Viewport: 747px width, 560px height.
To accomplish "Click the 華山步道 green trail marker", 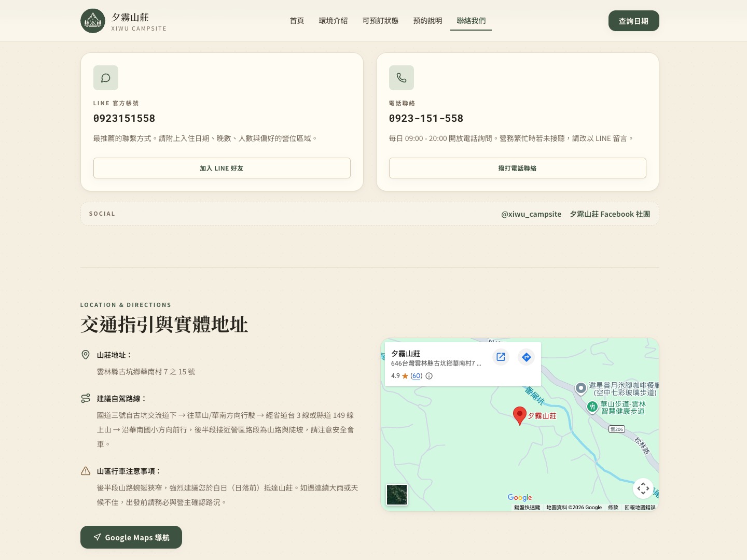I will coord(592,407).
